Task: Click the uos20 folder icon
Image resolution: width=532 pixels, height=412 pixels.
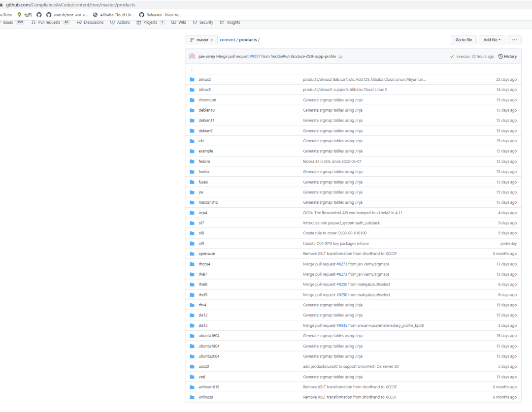Action: coord(192,367)
